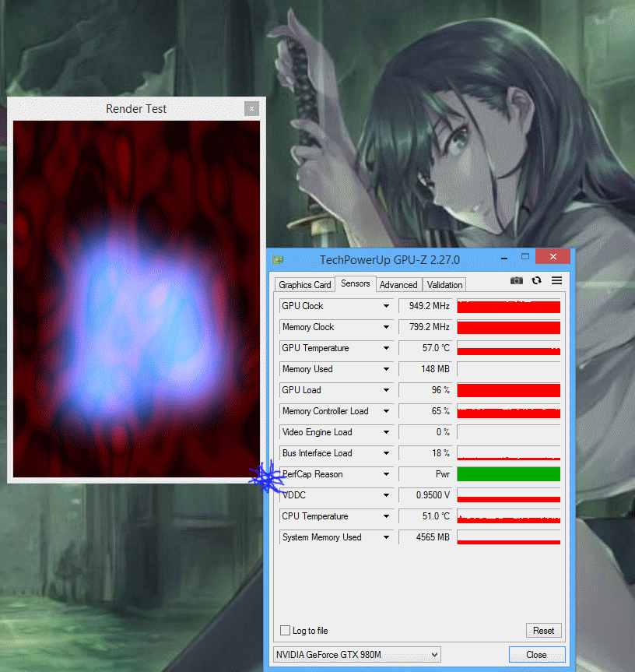Open CPU Temperature dropdown arrow

386,516
